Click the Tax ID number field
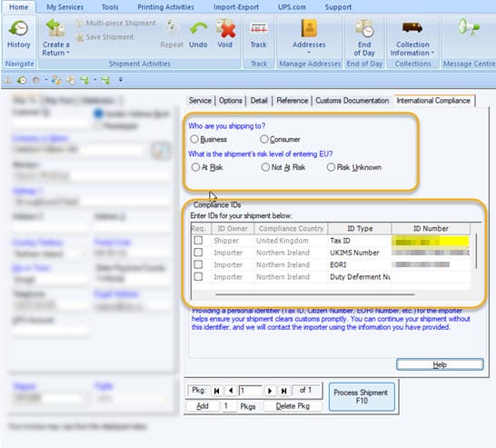Viewport: 496px width, 448px height. point(431,241)
